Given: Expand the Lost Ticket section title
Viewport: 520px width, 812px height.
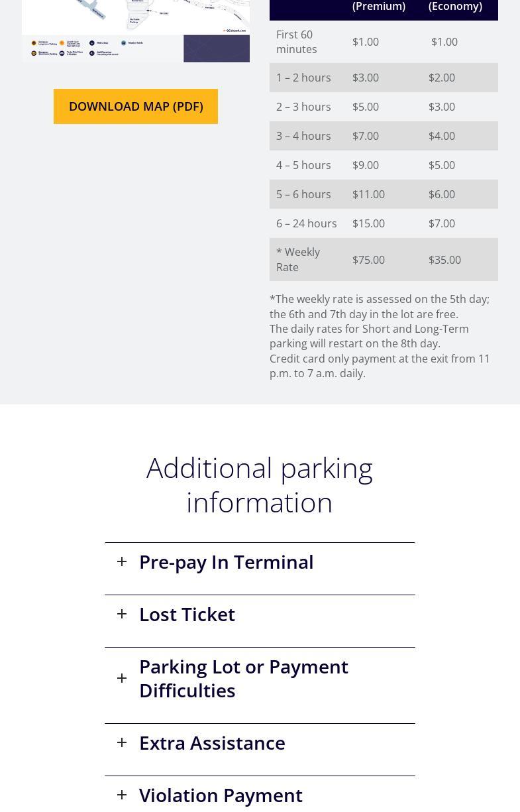Looking at the screenshot, I should (x=187, y=614).
